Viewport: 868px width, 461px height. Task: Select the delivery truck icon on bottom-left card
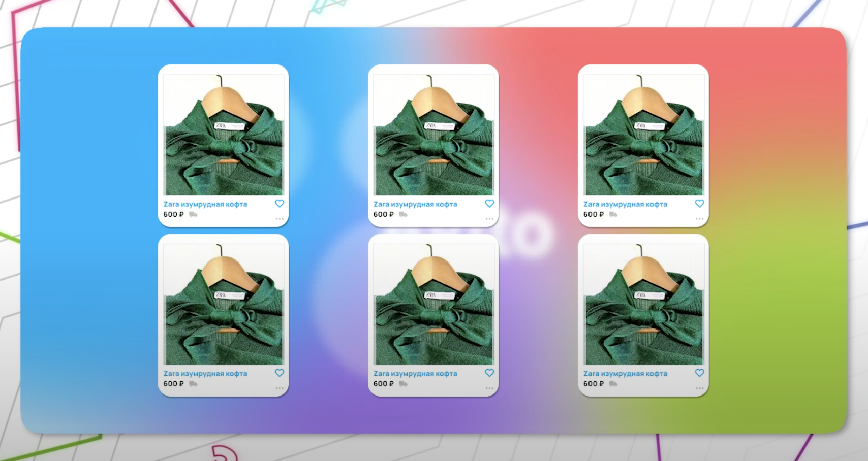point(193,384)
